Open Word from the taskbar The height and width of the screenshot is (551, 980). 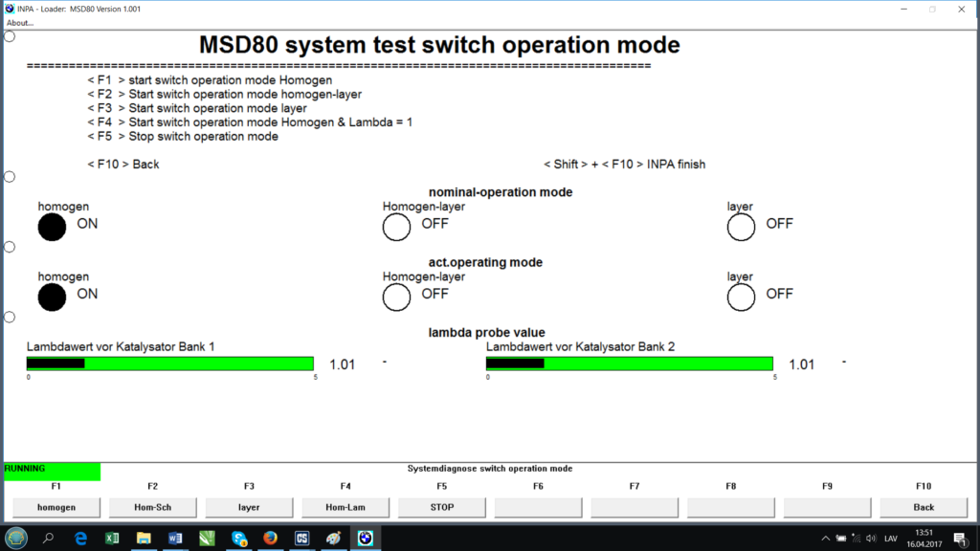175,538
